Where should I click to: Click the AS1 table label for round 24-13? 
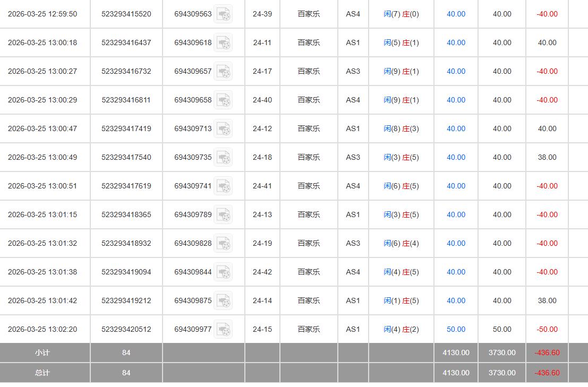353,214
